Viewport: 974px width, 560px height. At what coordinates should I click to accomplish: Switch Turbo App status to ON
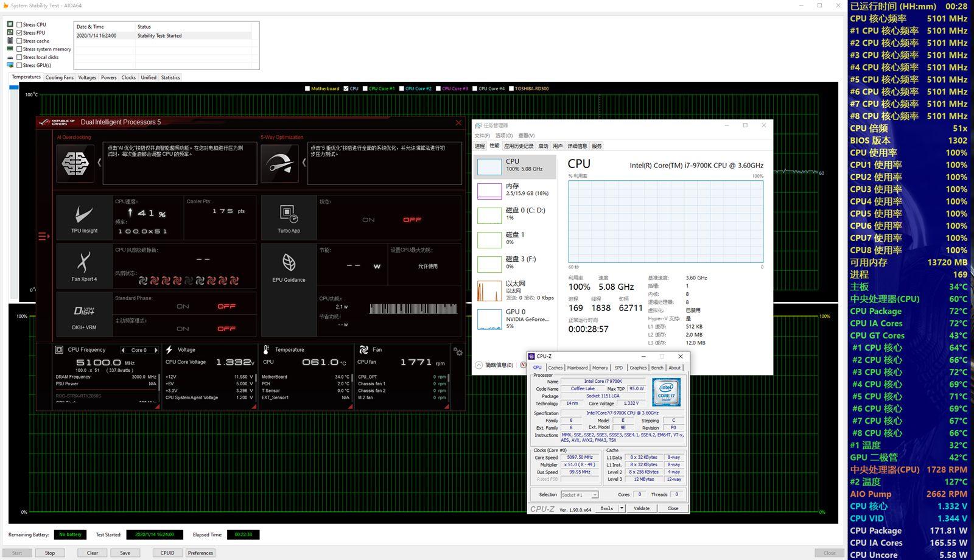tap(368, 220)
